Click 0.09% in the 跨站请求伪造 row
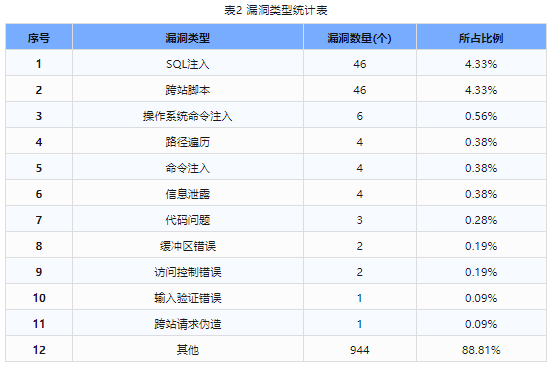This screenshot has height=366, width=550. point(481,324)
